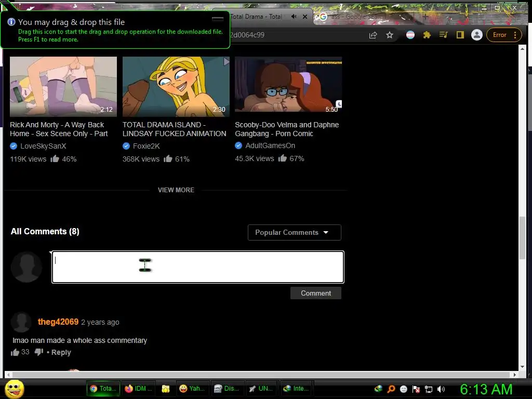Switch to the IDM taskbar window

(138, 389)
